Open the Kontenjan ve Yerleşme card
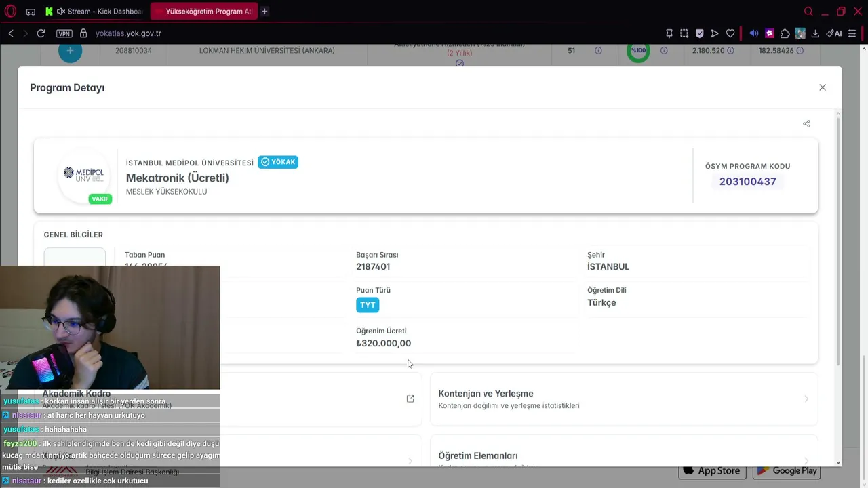Image resolution: width=868 pixels, height=488 pixels. 624,399
